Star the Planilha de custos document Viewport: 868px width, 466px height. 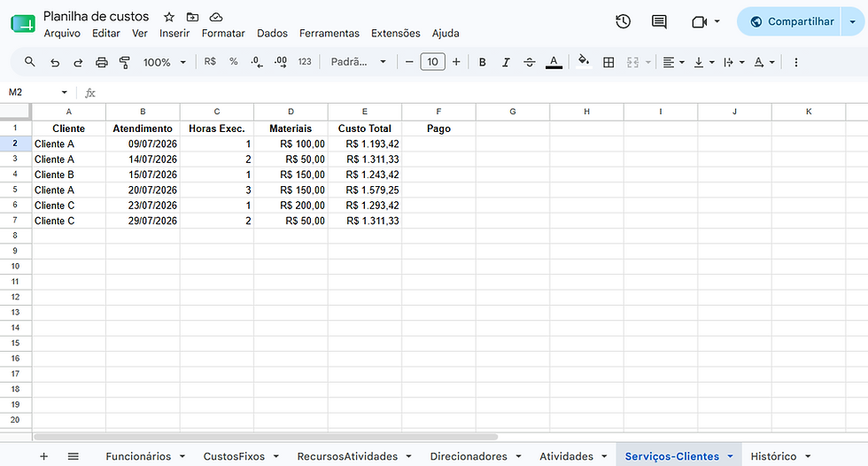click(169, 17)
